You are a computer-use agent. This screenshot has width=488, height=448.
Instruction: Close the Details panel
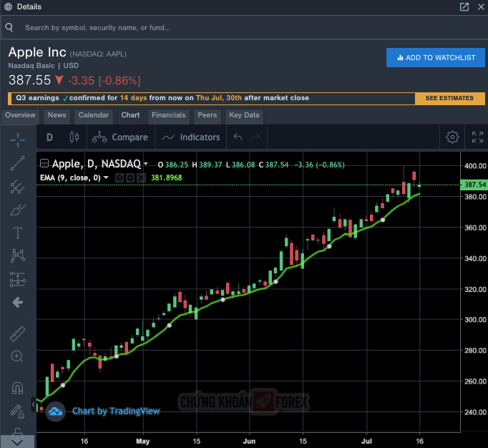pyautogui.click(x=481, y=6)
